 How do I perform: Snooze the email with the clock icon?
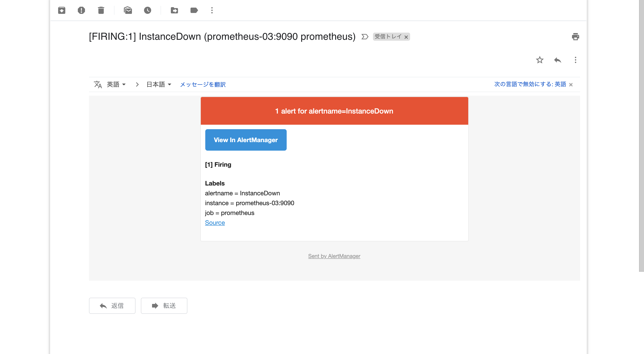[x=148, y=10]
